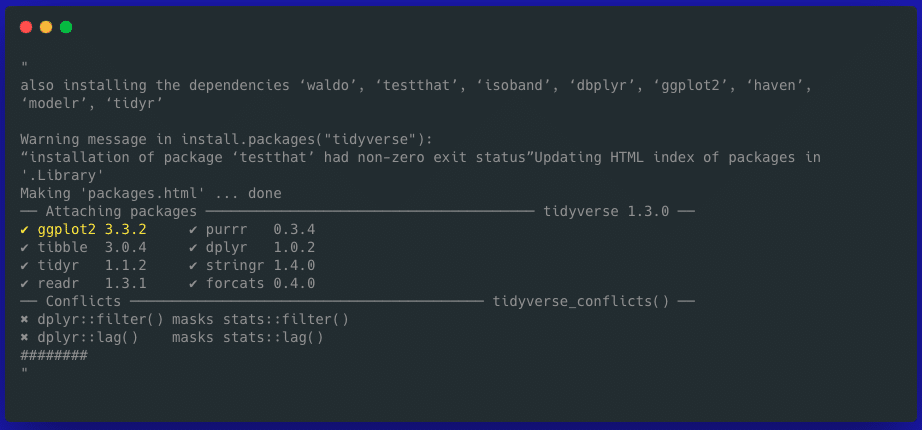Click the cross mark before dplyr::lag()
This screenshot has width=922, height=430.
24,338
